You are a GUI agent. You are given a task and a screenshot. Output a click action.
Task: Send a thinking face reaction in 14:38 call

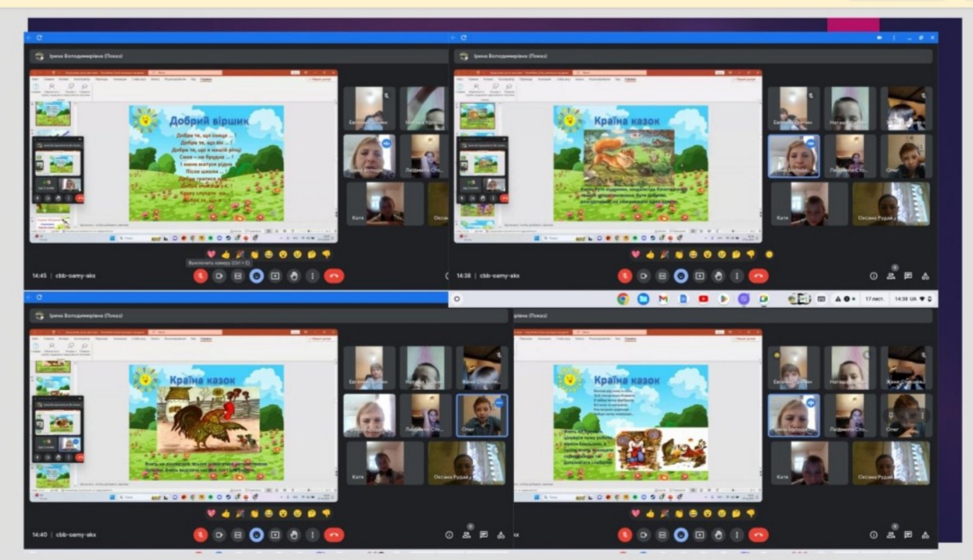[736, 254]
